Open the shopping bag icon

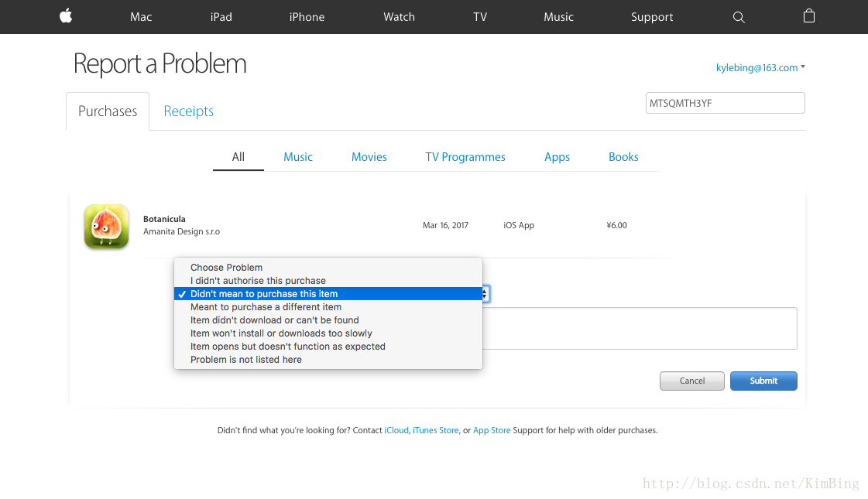click(x=809, y=16)
